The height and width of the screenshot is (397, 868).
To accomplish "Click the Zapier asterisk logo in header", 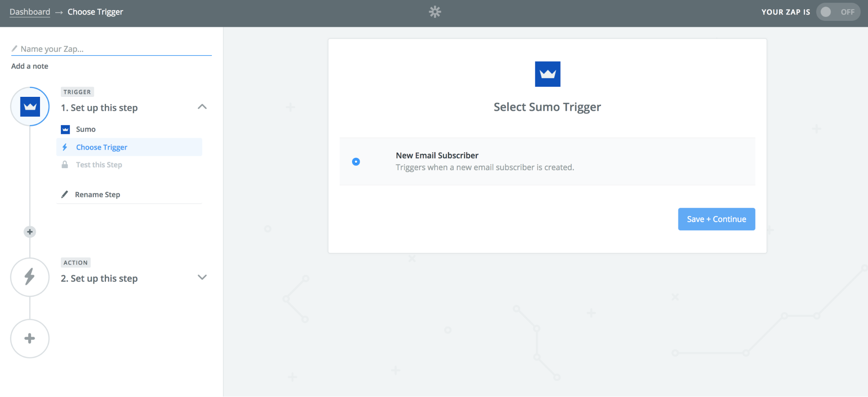I will click(x=435, y=12).
